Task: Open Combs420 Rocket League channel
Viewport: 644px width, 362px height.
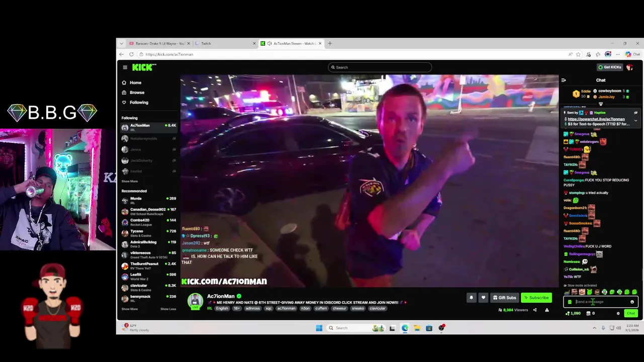Action: [149, 222]
